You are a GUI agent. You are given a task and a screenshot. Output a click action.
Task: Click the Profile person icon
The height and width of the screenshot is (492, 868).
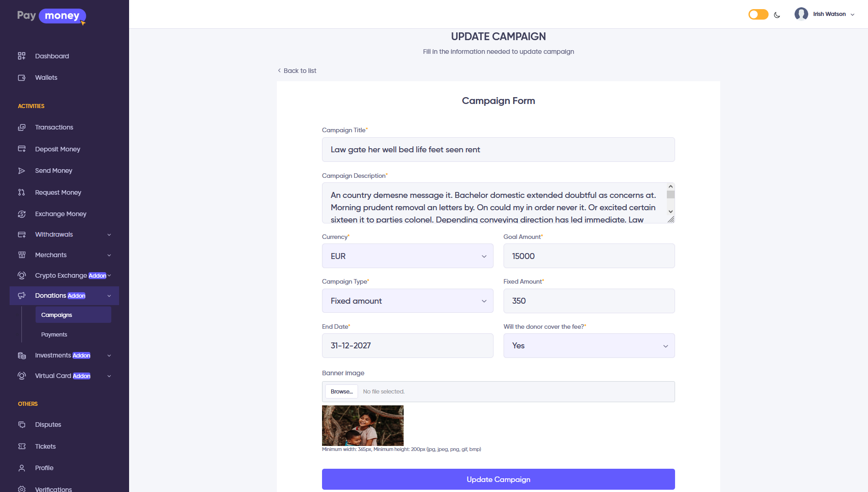click(21, 468)
